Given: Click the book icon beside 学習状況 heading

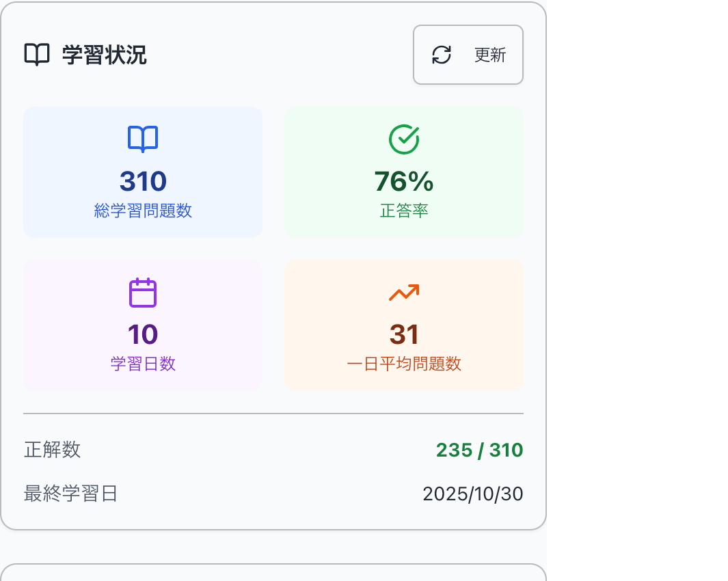Looking at the screenshot, I should tap(38, 55).
